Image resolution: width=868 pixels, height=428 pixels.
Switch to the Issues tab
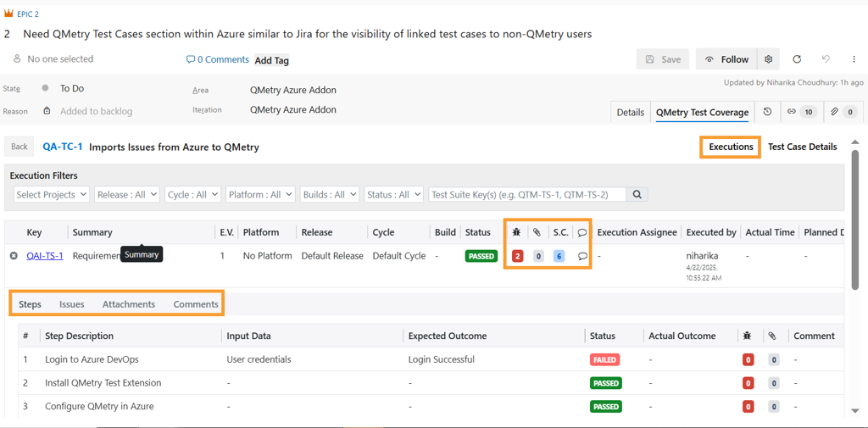tap(71, 304)
